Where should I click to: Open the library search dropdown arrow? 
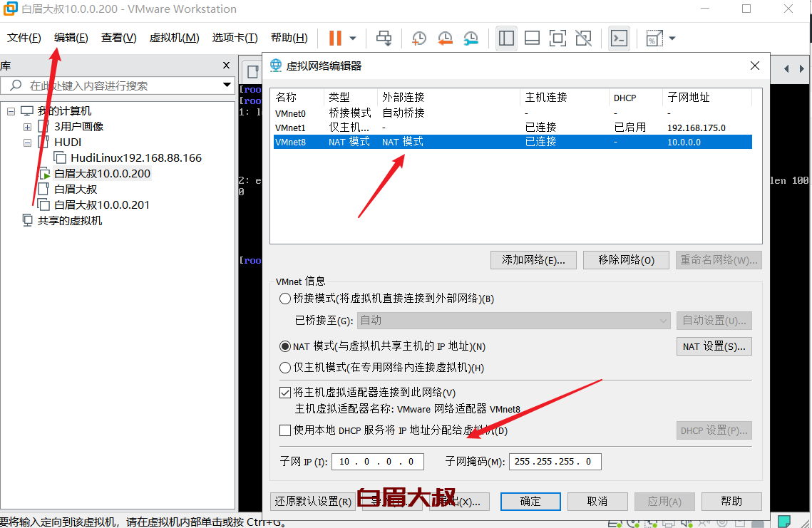(x=227, y=85)
